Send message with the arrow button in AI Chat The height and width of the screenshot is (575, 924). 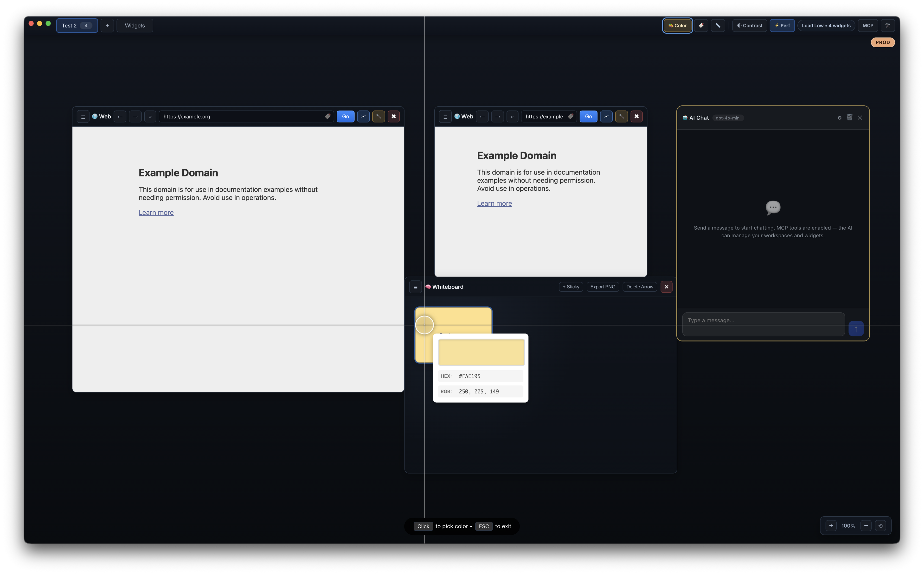pos(856,329)
